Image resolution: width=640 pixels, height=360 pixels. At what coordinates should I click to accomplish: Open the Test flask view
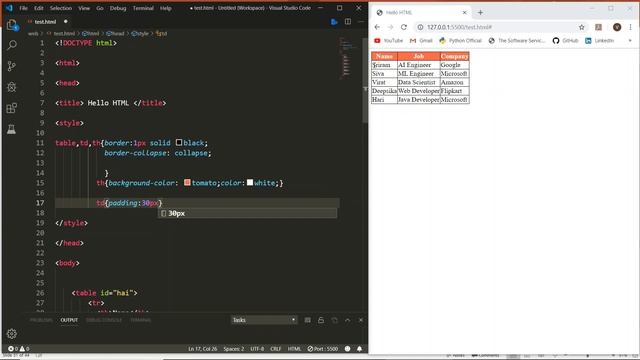click(12, 129)
